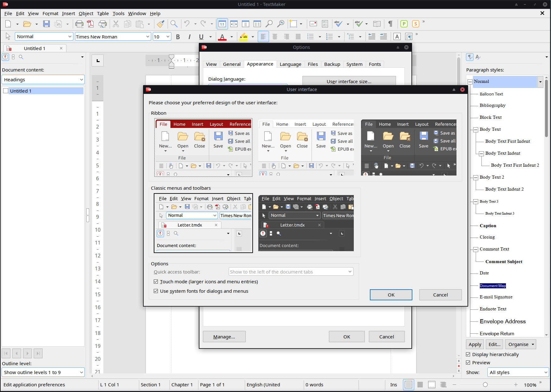
Task: Open the Table menu
Action: (x=103, y=14)
